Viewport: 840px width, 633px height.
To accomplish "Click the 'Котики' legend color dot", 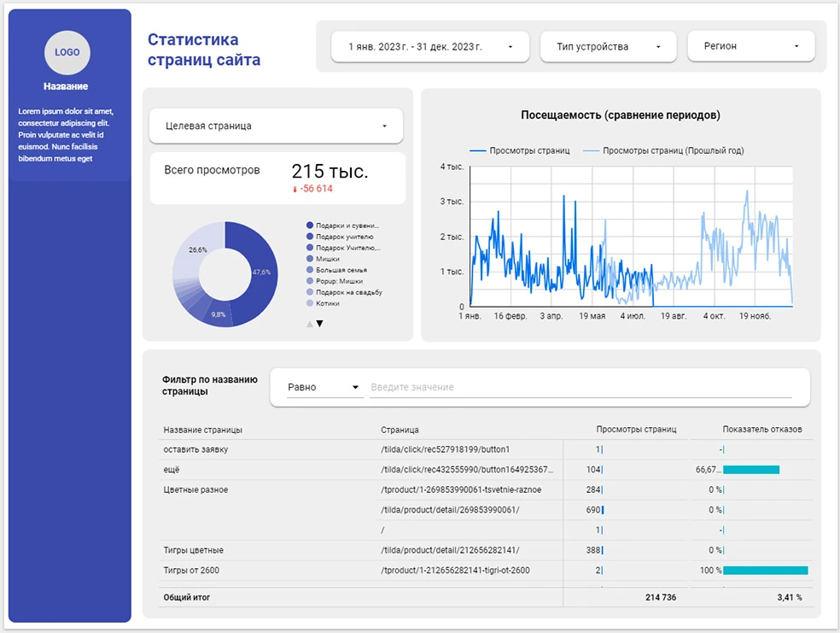I will point(310,303).
